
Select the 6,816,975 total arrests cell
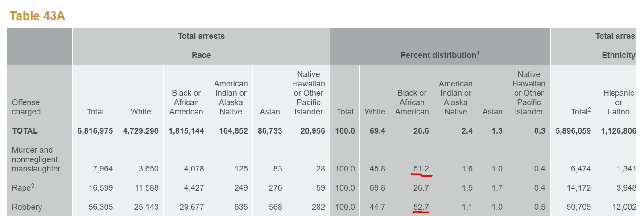click(x=95, y=131)
